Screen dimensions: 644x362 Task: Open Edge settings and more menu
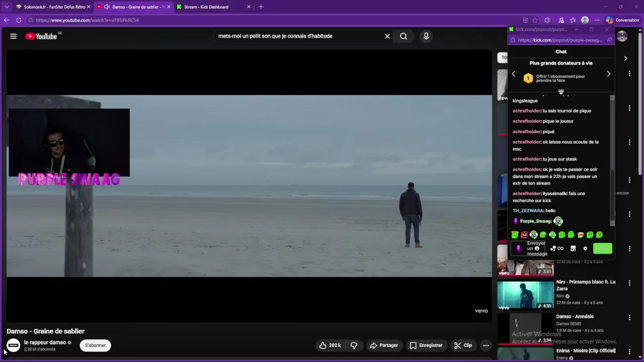[597, 20]
